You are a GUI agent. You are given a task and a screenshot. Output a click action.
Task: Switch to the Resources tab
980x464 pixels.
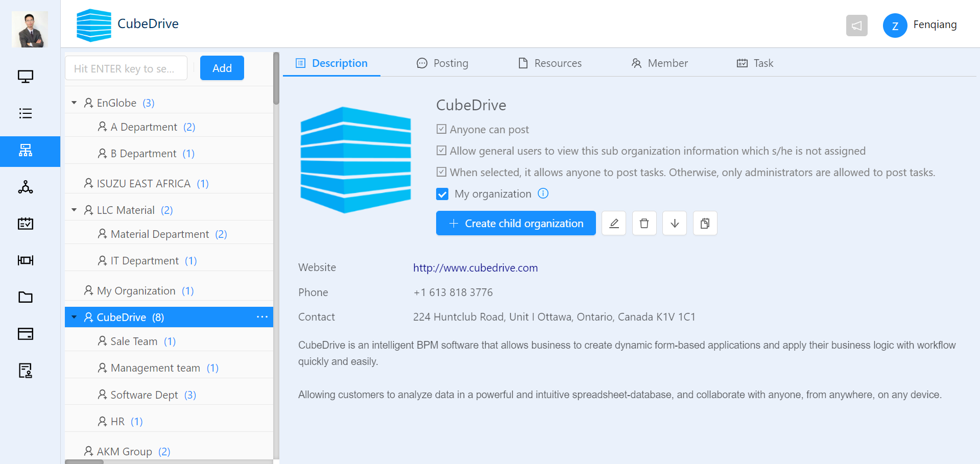[x=549, y=63]
